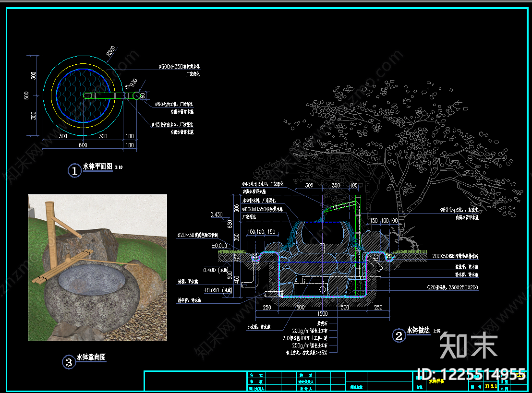Click the circled number 2 view marker
This screenshot has width=532, height=393.
(399, 336)
